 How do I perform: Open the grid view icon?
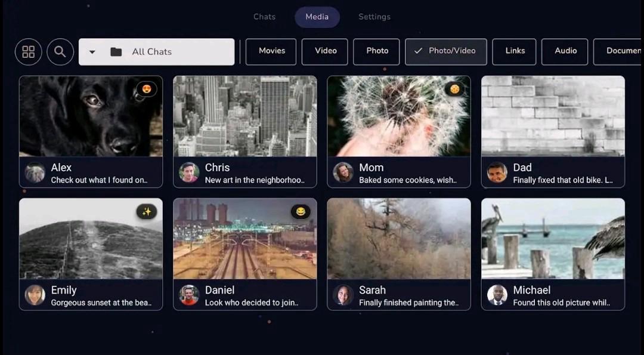point(28,52)
